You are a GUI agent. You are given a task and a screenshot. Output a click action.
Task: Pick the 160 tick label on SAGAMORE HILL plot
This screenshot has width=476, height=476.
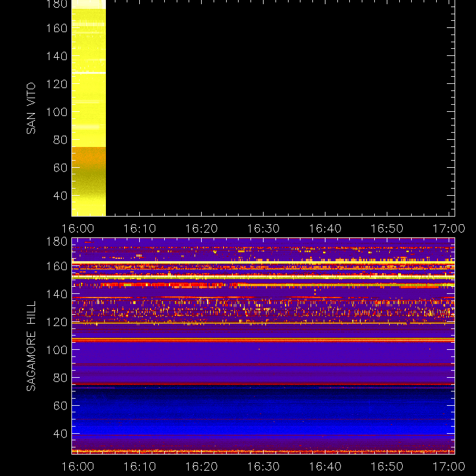(57, 266)
